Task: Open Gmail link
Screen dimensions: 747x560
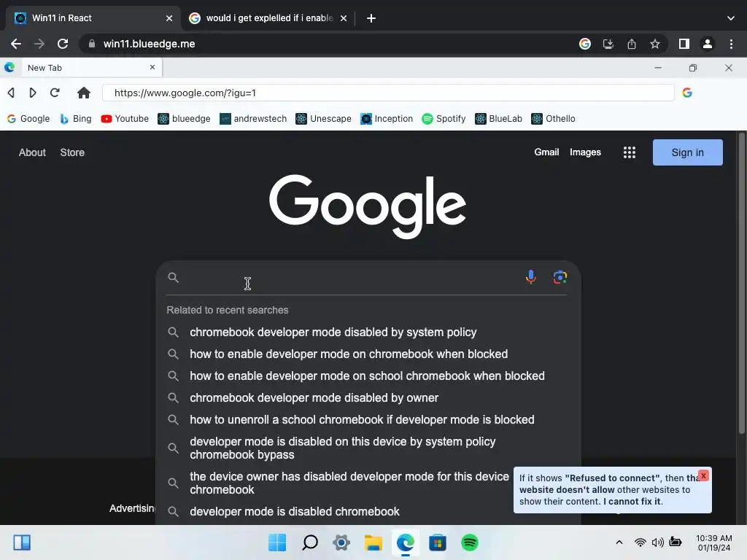Action: pos(546,152)
